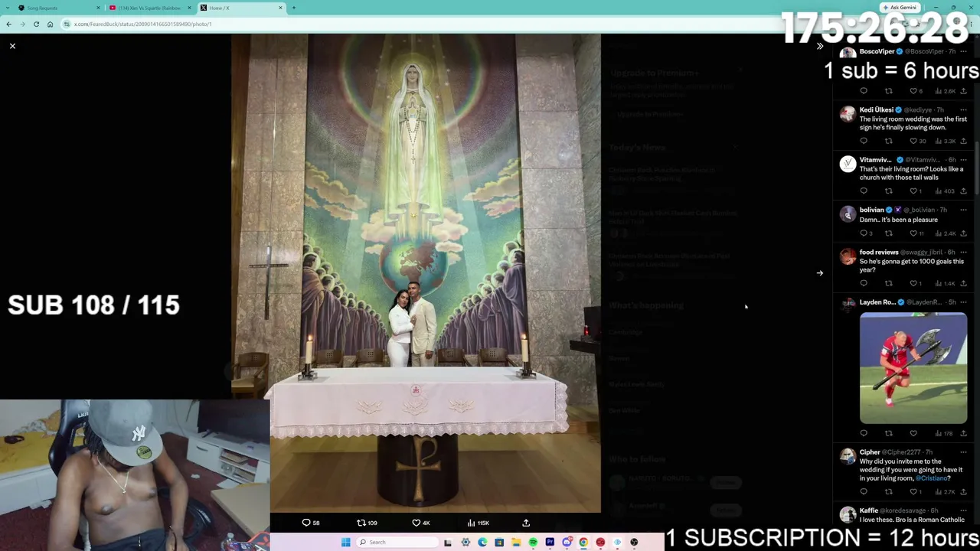Open Microsoft Edge from the taskbar
This screenshot has width=980, height=551.
click(x=482, y=542)
